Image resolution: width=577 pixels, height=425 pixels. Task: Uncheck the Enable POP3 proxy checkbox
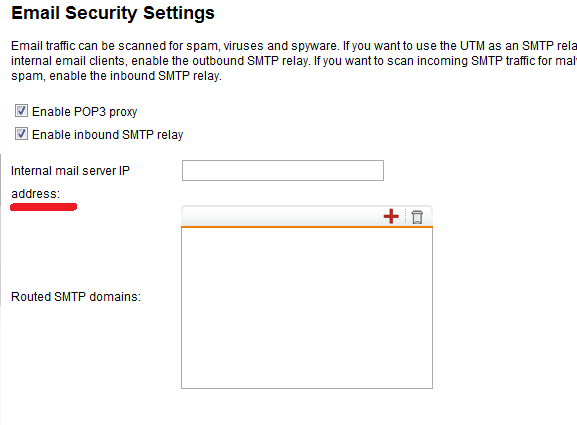coord(21,110)
